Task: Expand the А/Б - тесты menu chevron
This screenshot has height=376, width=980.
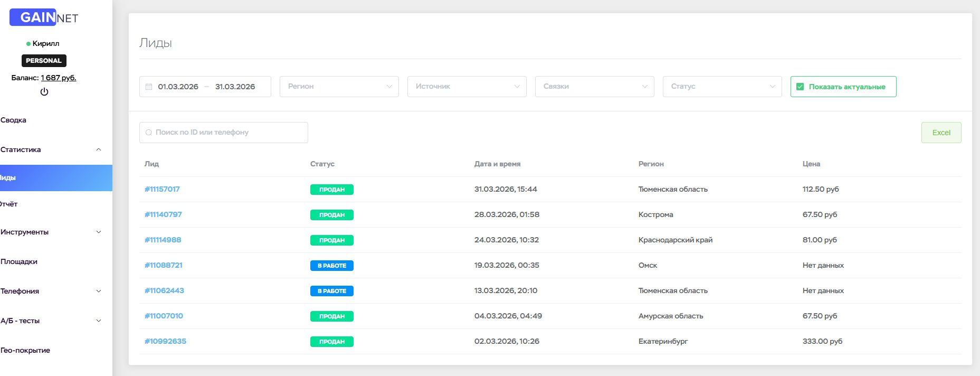Action: [99, 321]
